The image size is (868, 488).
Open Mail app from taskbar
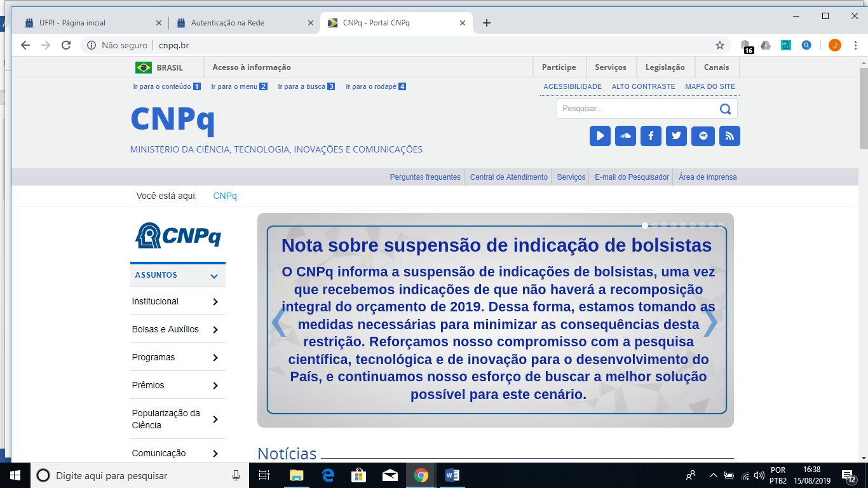point(390,475)
